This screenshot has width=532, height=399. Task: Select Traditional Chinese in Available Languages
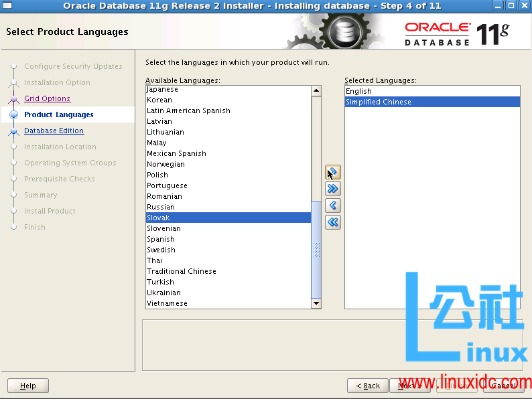click(x=182, y=271)
